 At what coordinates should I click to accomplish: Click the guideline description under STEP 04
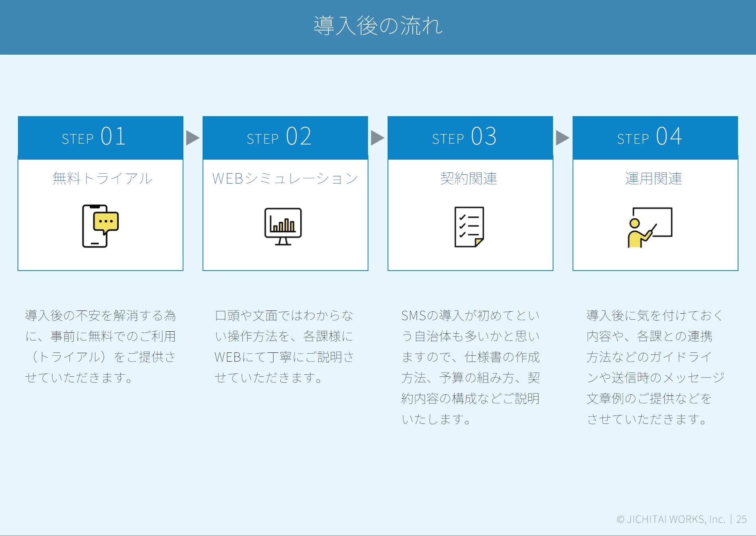coord(655,367)
